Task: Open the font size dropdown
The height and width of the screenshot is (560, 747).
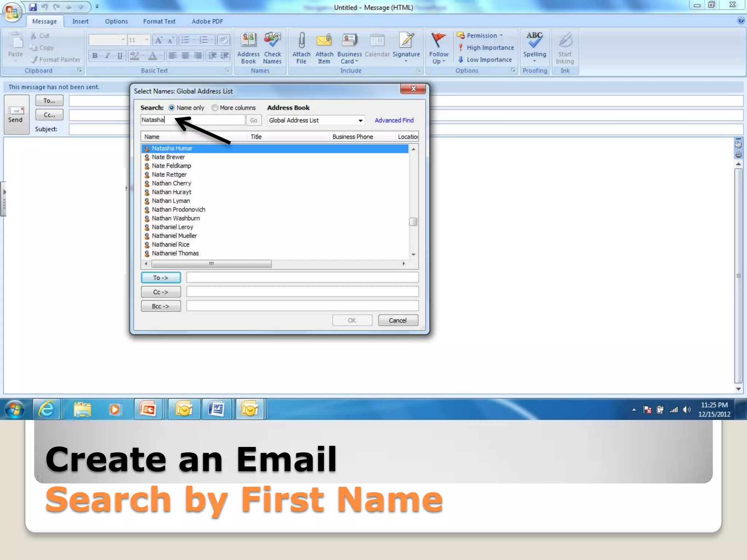Action: click(x=147, y=40)
